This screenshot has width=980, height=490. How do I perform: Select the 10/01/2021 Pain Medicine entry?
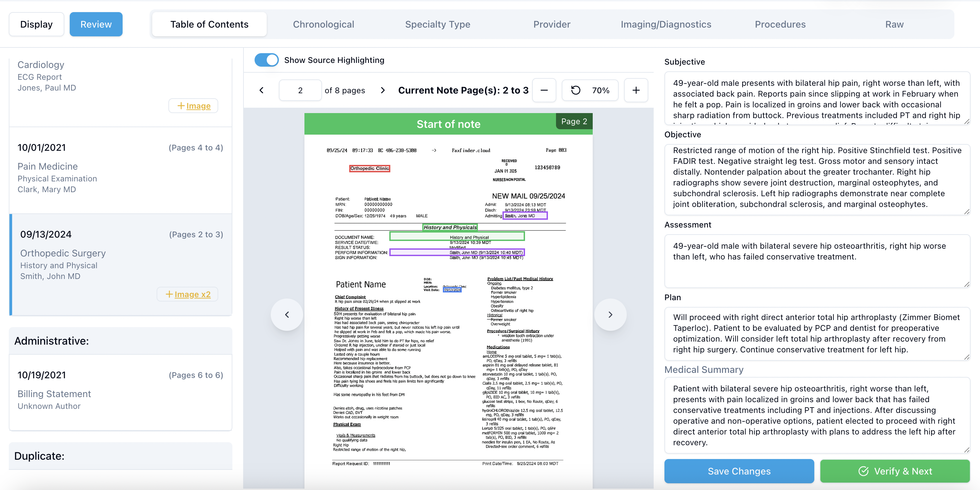point(120,170)
